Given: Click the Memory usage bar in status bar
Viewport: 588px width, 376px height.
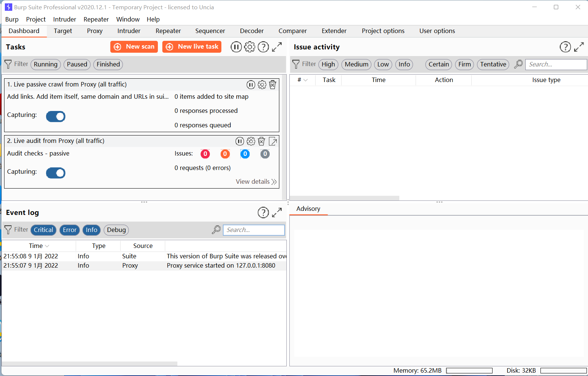Looking at the screenshot, I should (x=469, y=371).
